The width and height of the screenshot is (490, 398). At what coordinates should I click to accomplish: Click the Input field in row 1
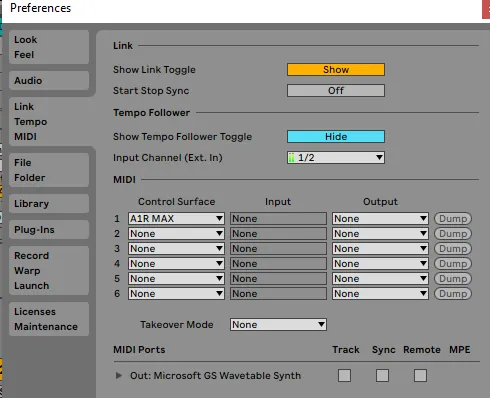coord(278,218)
